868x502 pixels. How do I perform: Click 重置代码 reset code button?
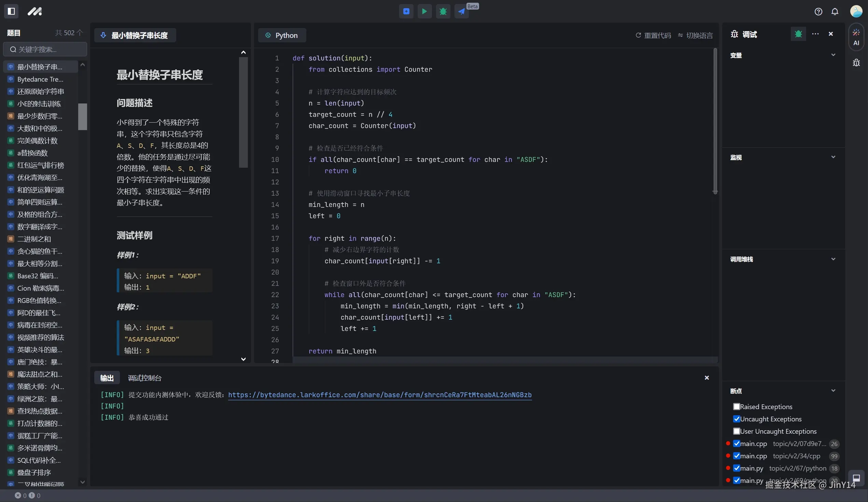click(x=654, y=36)
